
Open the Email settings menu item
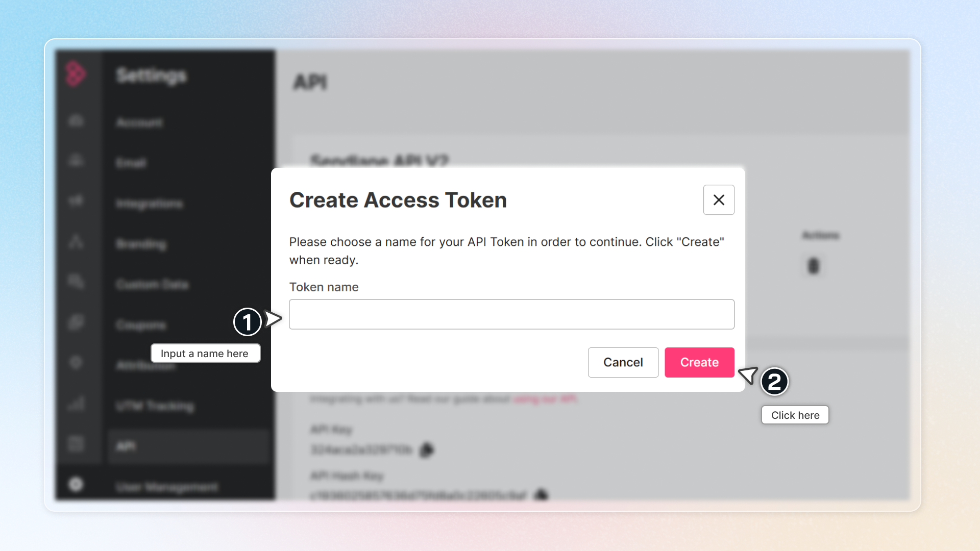pyautogui.click(x=131, y=163)
